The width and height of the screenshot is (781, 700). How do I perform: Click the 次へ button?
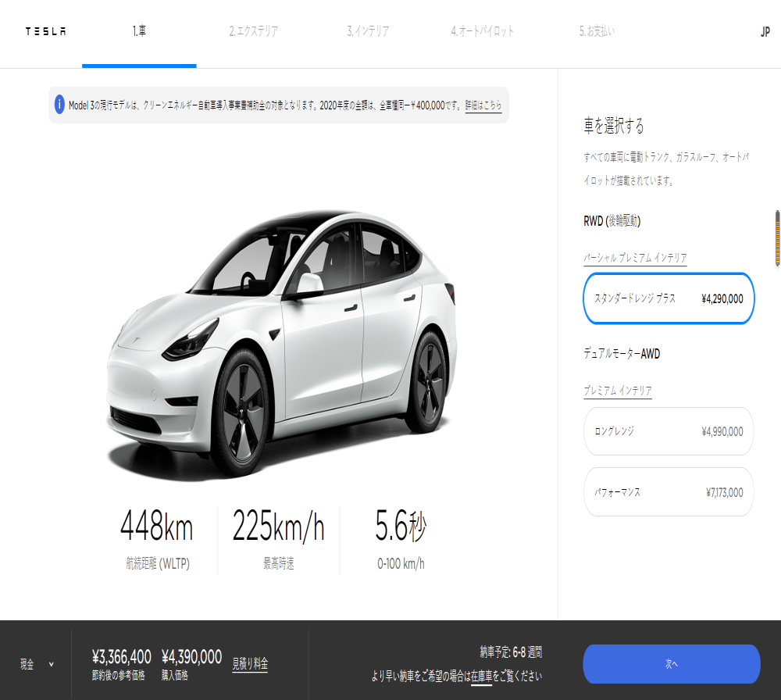672,664
